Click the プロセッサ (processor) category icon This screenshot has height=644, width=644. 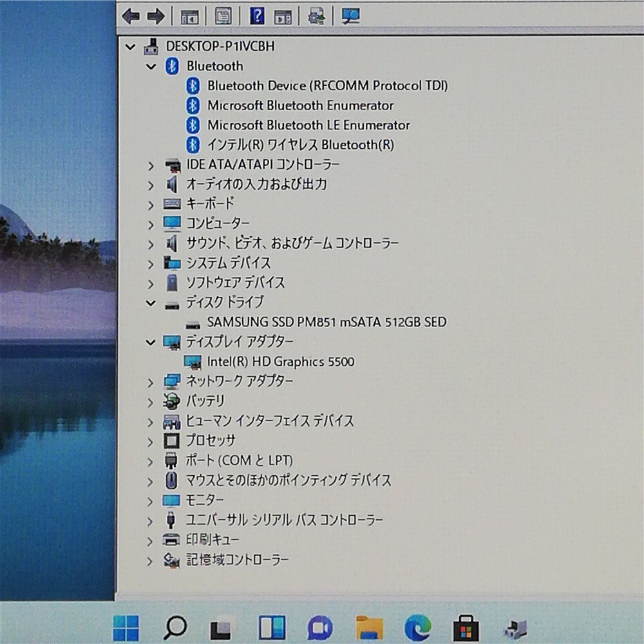[171, 440]
